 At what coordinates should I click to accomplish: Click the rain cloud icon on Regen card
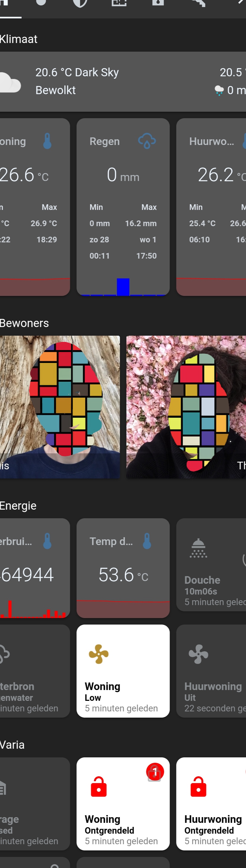(x=147, y=141)
